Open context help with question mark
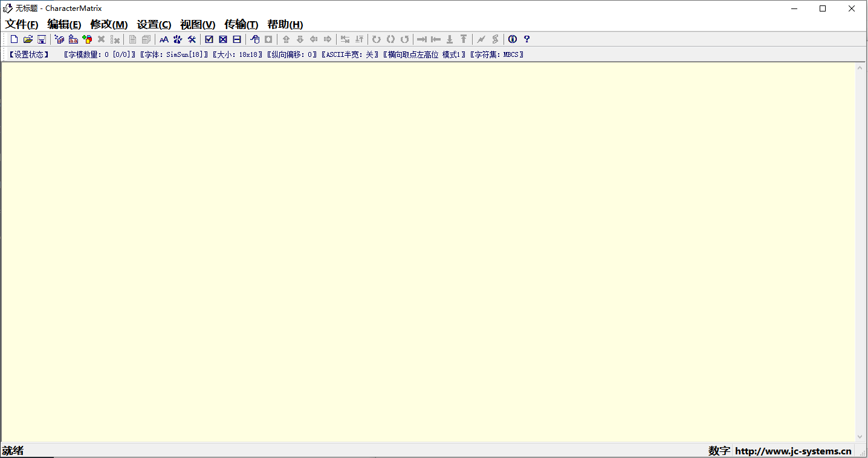Screen dimensions: 868x458 click(x=525, y=39)
